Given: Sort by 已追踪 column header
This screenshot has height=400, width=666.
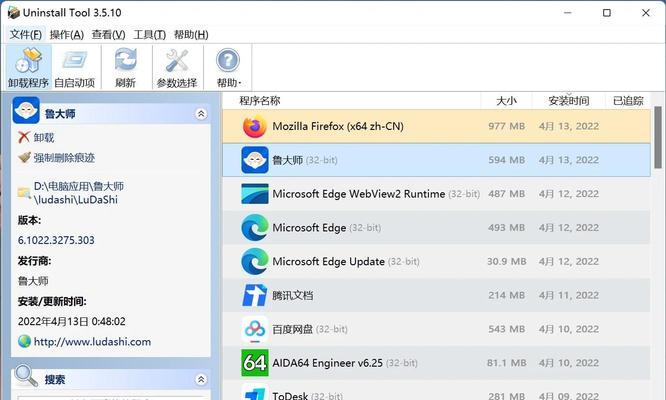Looking at the screenshot, I should coord(628,101).
